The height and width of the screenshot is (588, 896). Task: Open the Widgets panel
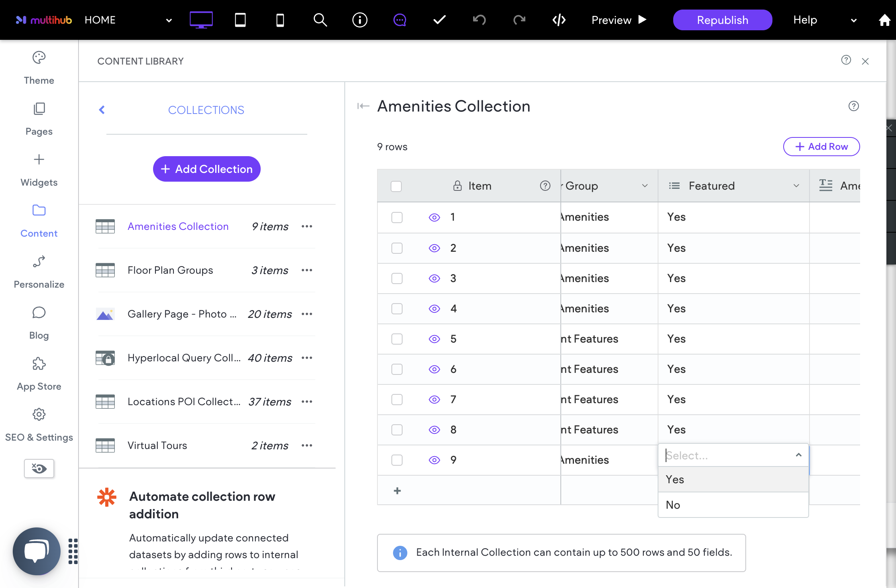[39, 171]
